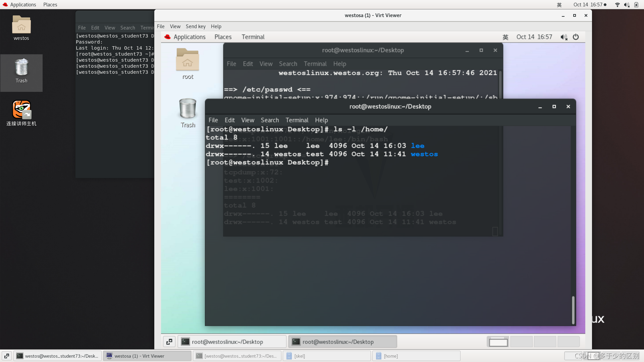Open the guest desktop Trash icon

pyautogui.click(x=187, y=109)
